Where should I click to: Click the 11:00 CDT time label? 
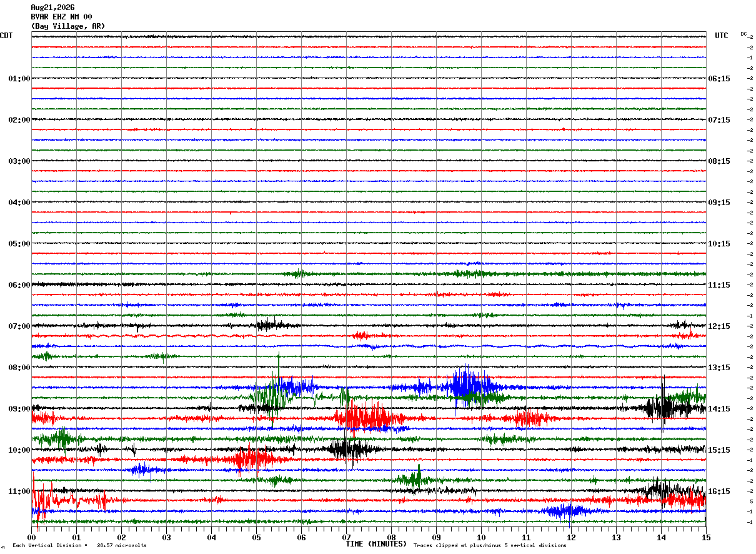click(x=19, y=491)
